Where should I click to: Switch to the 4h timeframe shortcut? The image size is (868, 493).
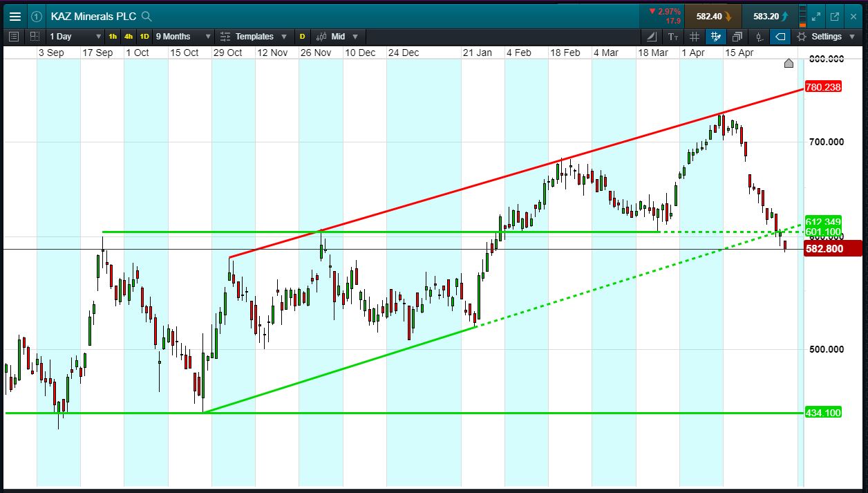tap(129, 37)
